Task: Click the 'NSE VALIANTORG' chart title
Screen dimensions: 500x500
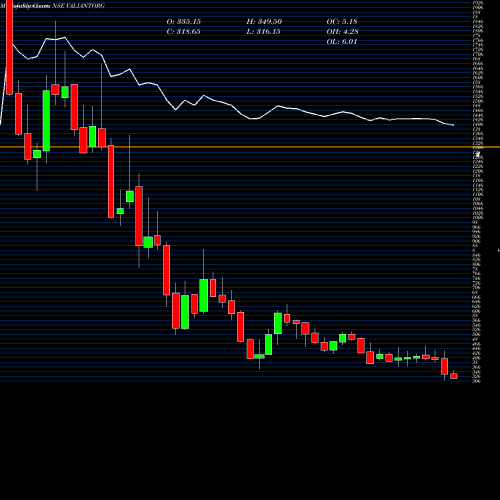Action: tap(79, 6)
